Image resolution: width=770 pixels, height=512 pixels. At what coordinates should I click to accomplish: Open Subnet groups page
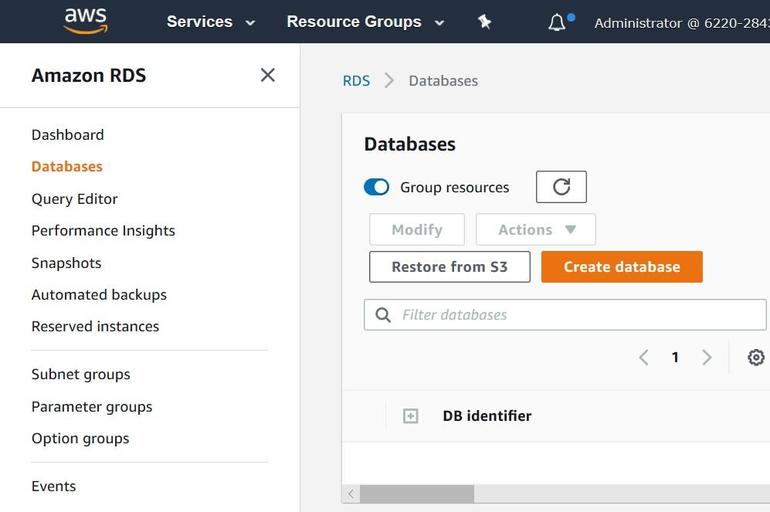click(81, 375)
